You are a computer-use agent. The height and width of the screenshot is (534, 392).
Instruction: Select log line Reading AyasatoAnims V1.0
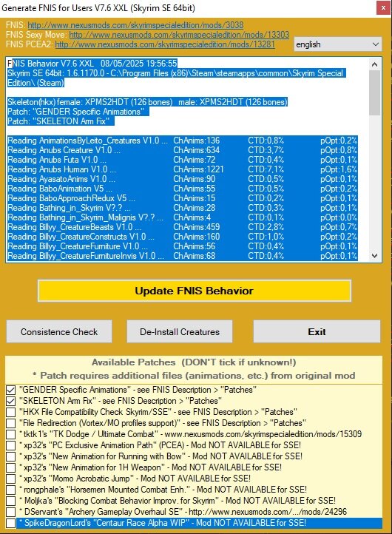[182, 179]
